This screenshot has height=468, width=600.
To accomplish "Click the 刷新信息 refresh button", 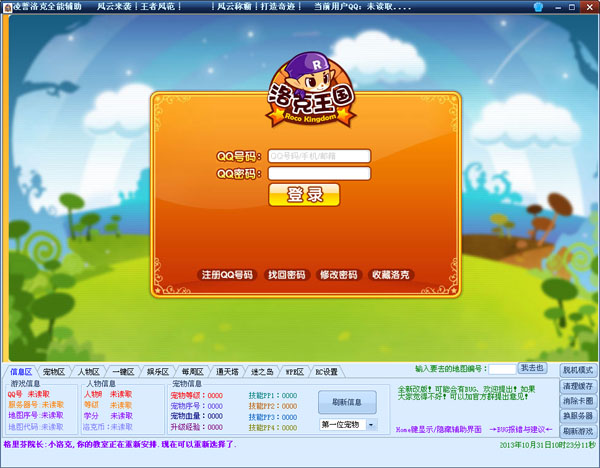I will click(347, 402).
